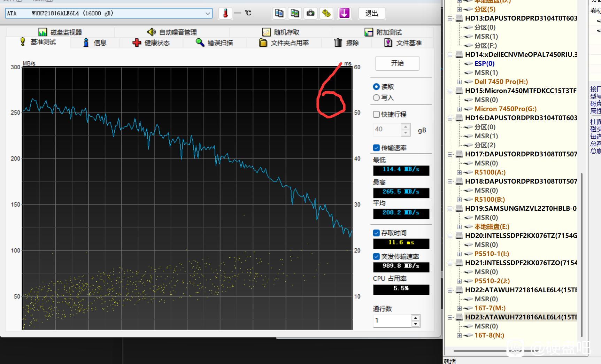Screen dimensions: 601x364
Task: Select the 基准测试 tab
Action: (x=38, y=42)
